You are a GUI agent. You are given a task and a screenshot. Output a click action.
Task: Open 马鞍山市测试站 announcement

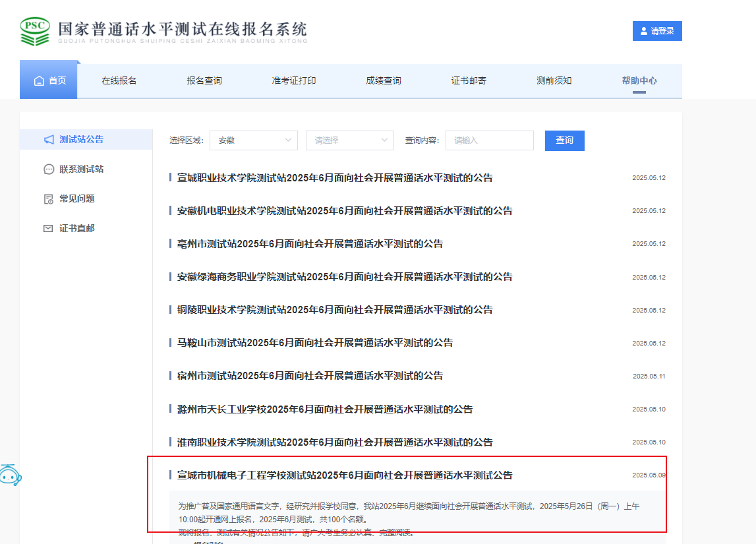pyautogui.click(x=315, y=343)
